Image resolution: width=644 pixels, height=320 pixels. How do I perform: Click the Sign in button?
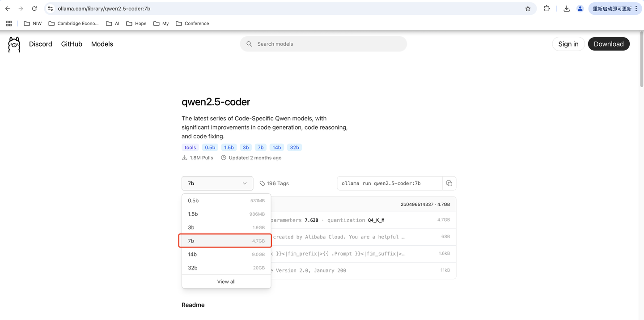pos(568,44)
